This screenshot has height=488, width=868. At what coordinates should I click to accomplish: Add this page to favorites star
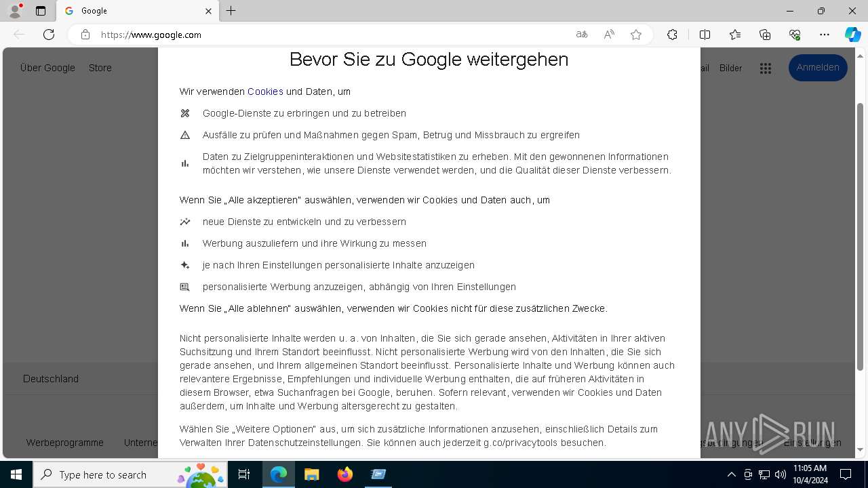(636, 35)
